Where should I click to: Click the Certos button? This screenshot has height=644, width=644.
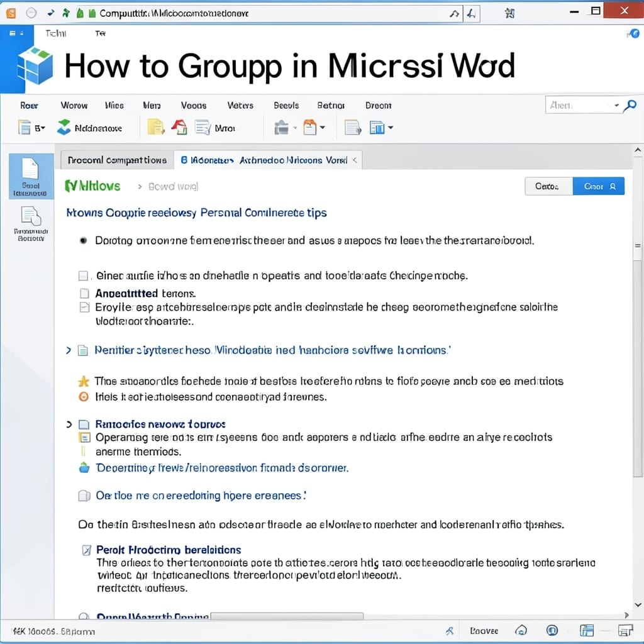[548, 186]
